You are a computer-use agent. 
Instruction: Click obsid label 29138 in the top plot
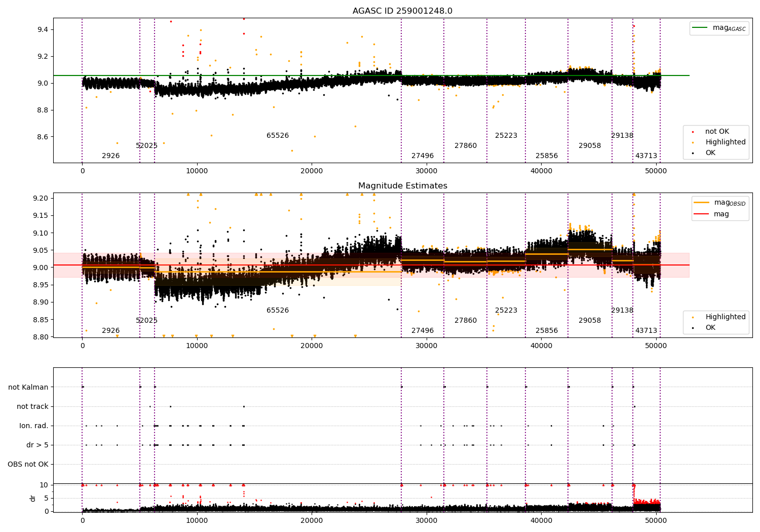pyautogui.click(x=622, y=136)
